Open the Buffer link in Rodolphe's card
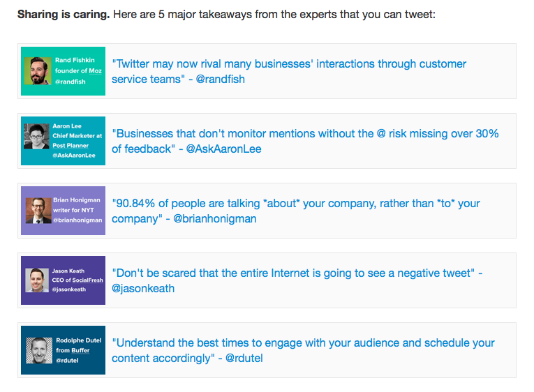 (80, 350)
